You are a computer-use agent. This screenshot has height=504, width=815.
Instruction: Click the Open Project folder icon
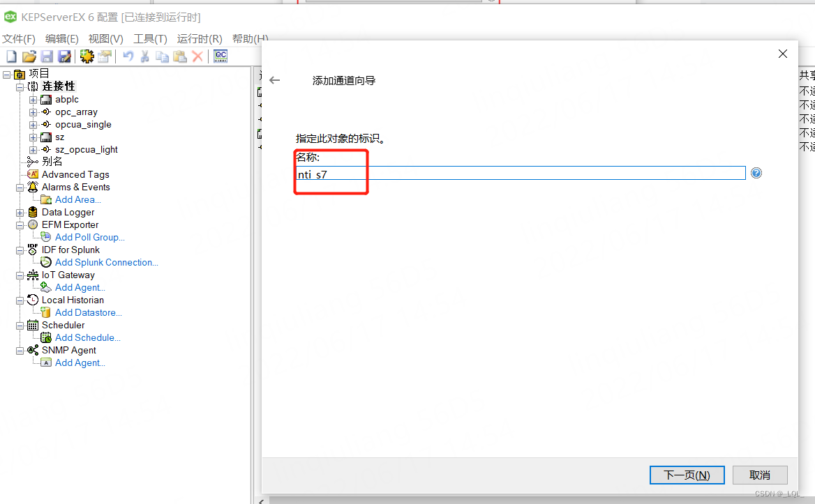(x=29, y=56)
